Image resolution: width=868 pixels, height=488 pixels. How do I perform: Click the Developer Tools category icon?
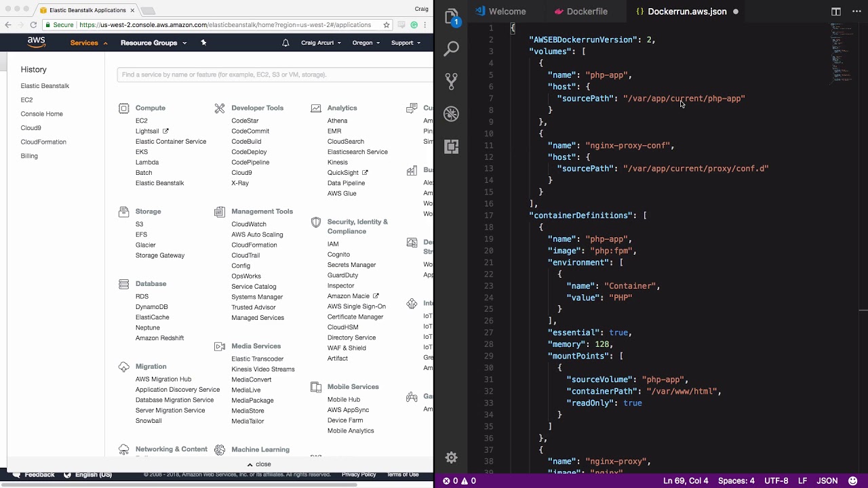220,108
